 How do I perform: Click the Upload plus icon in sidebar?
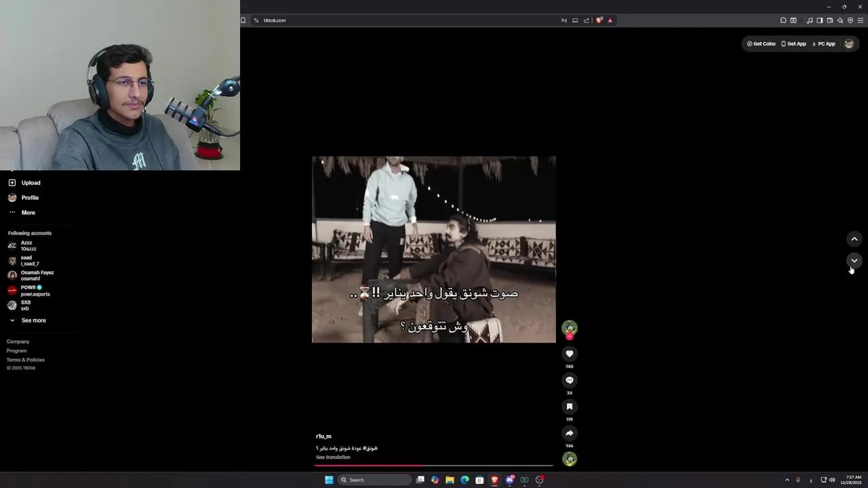pyautogui.click(x=12, y=183)
